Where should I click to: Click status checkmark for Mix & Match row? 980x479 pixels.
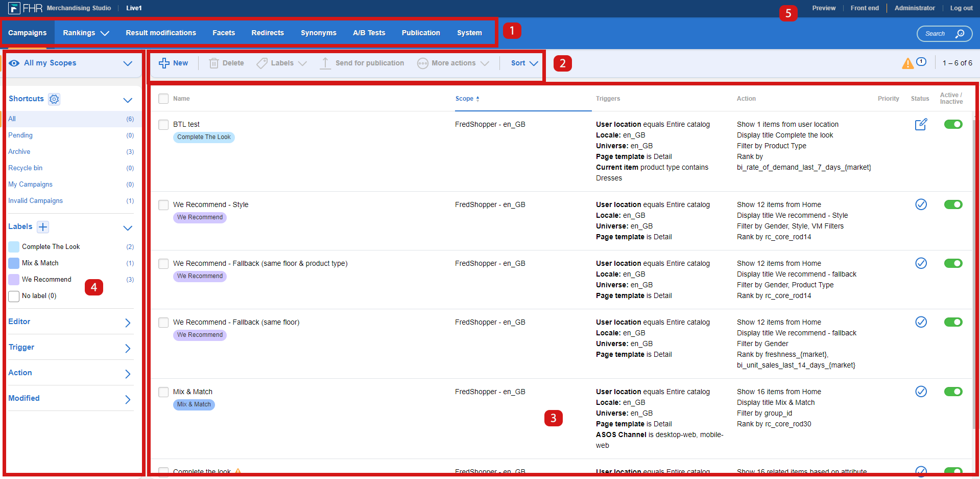coord(921,392)
